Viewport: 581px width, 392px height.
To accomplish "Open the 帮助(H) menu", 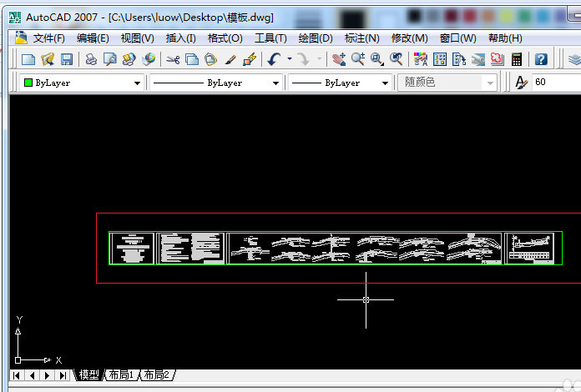I will (505, 38).
